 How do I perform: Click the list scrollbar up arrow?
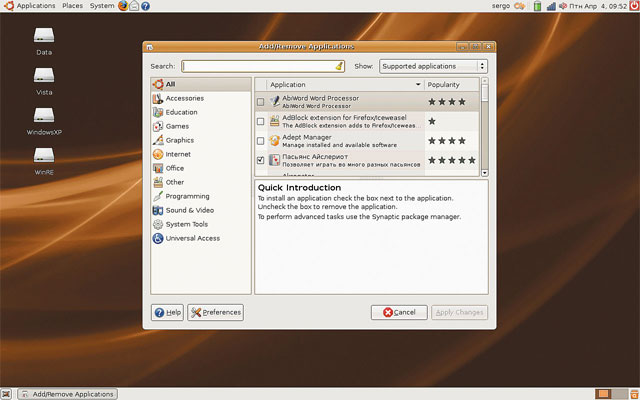tap(485, 81)
